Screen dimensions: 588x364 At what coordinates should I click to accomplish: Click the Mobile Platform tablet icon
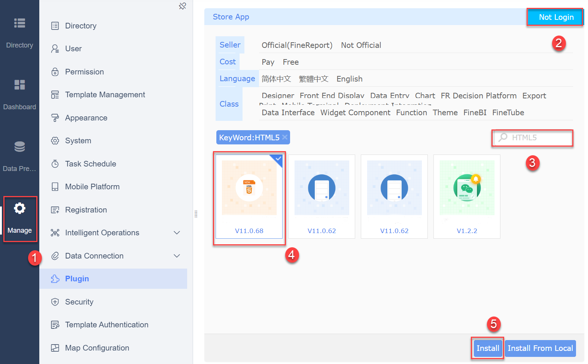click(55, 187)
